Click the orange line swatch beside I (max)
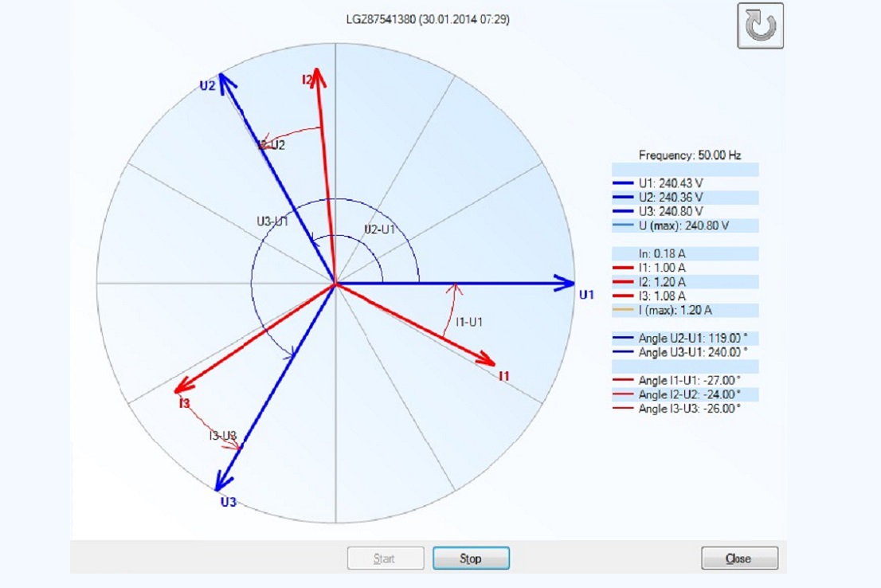Screen dimensions: 881x588 [x=624, y=310]
